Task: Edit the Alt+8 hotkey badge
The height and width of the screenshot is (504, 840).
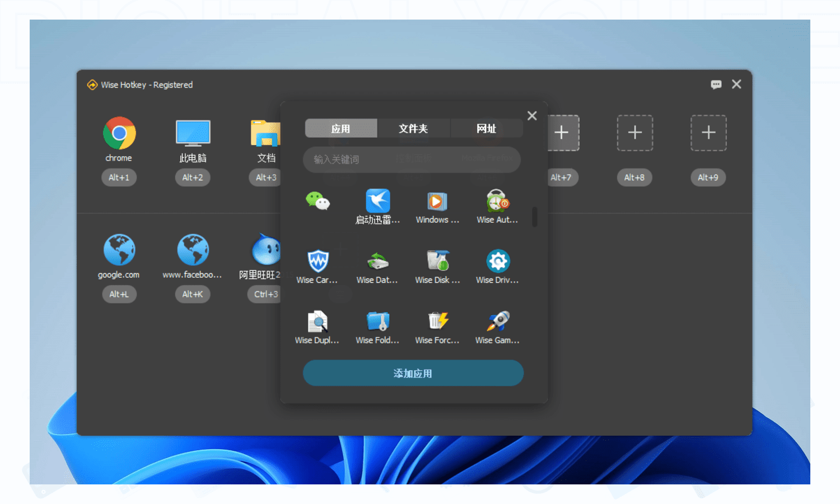Action: coord(634,178)
